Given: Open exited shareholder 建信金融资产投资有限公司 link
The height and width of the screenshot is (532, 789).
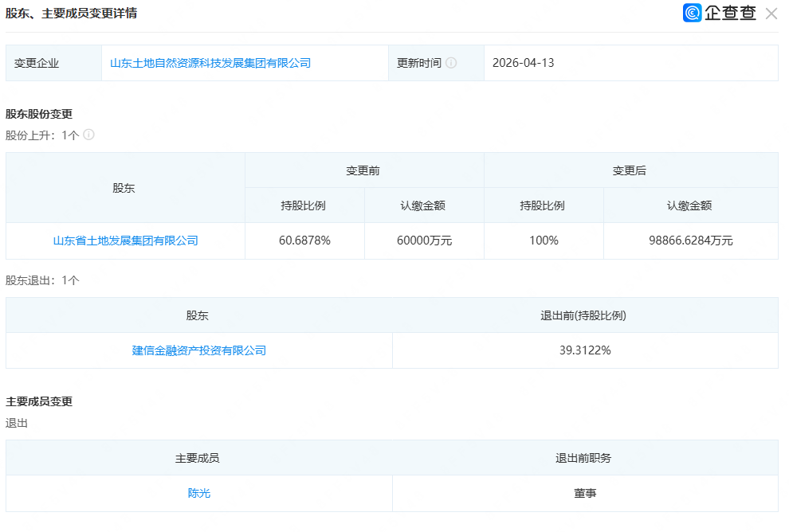Looking at the screenshot, I should point(198,350).
